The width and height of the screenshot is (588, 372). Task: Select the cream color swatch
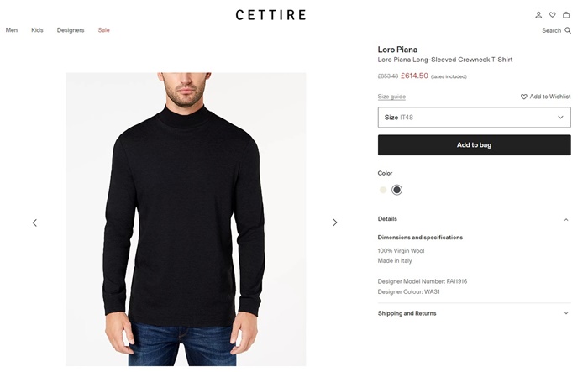coord(383,190)
